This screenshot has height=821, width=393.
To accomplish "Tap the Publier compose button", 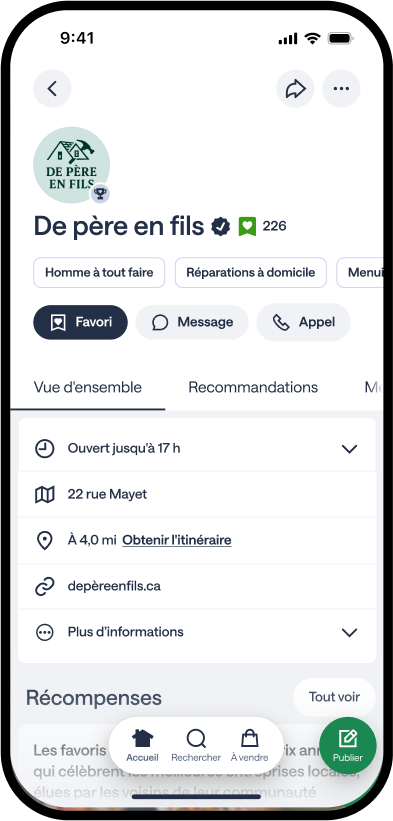I will [x=347, y=746].
